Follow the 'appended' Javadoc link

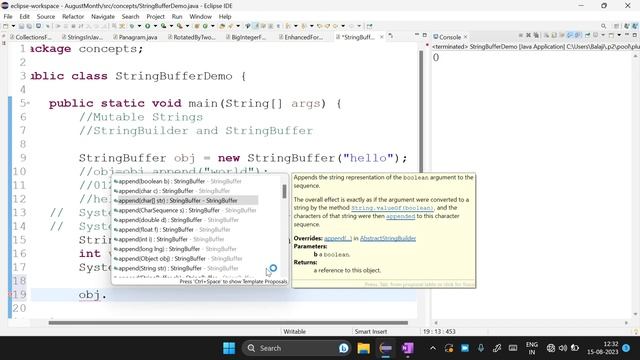point(400,216)
